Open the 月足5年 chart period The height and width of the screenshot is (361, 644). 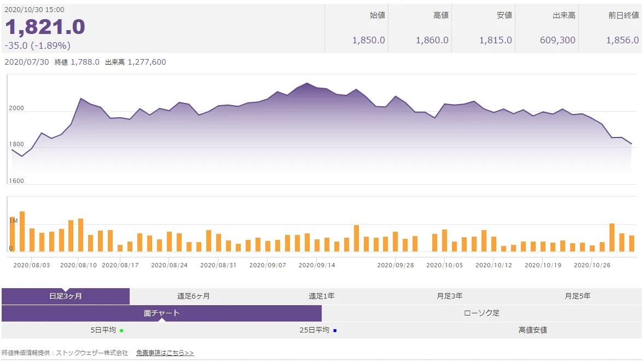[x=577, y=296]
